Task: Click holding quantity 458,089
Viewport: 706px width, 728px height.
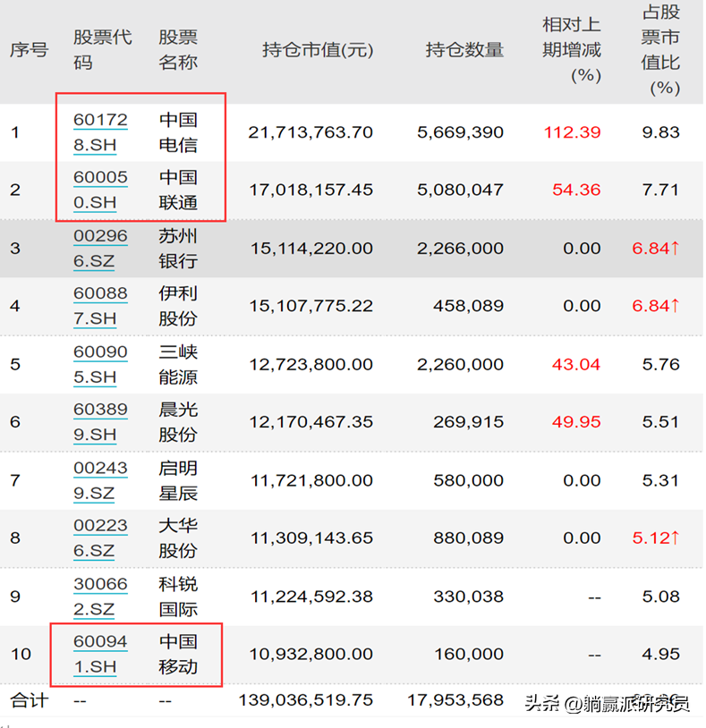Action: [469, 306]
